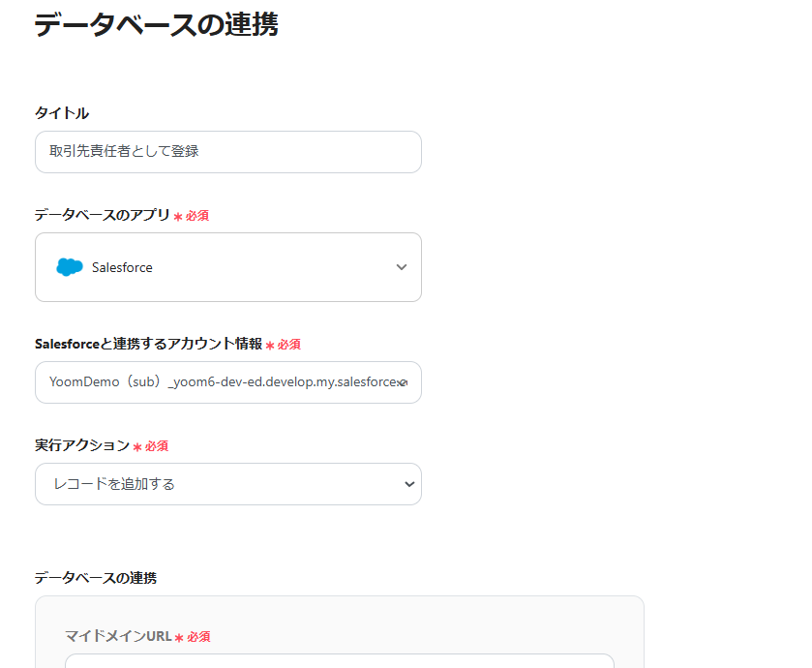Click the arrow icon in YoomDemo account field
The width and height of the screenshot is (812, 668).
[404, 382]
